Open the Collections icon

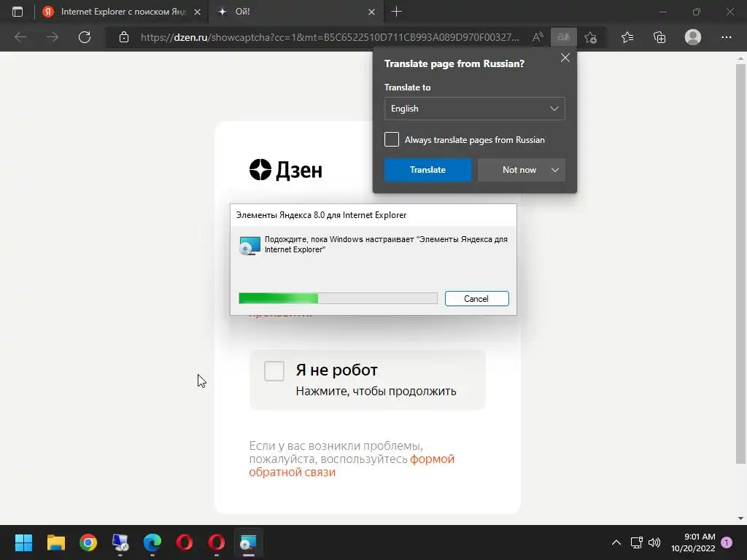coord(659,37)
